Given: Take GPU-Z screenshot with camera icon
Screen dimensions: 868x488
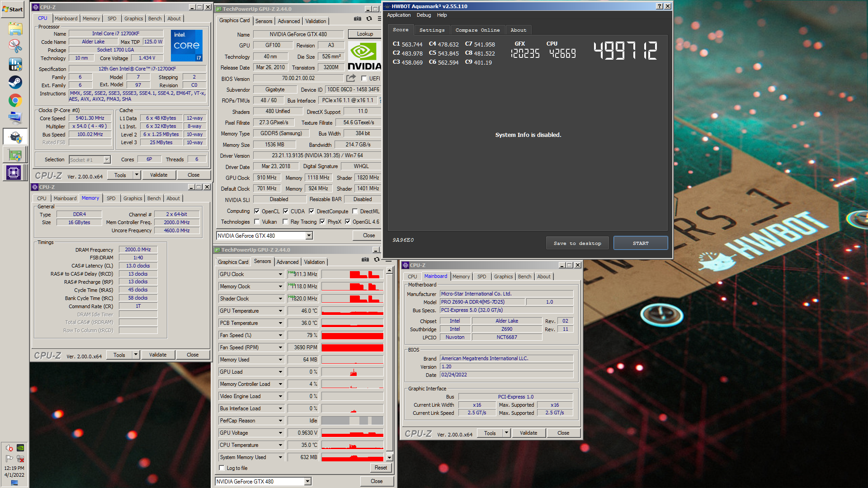Looking at the screenshot, I should pos(358,19).
